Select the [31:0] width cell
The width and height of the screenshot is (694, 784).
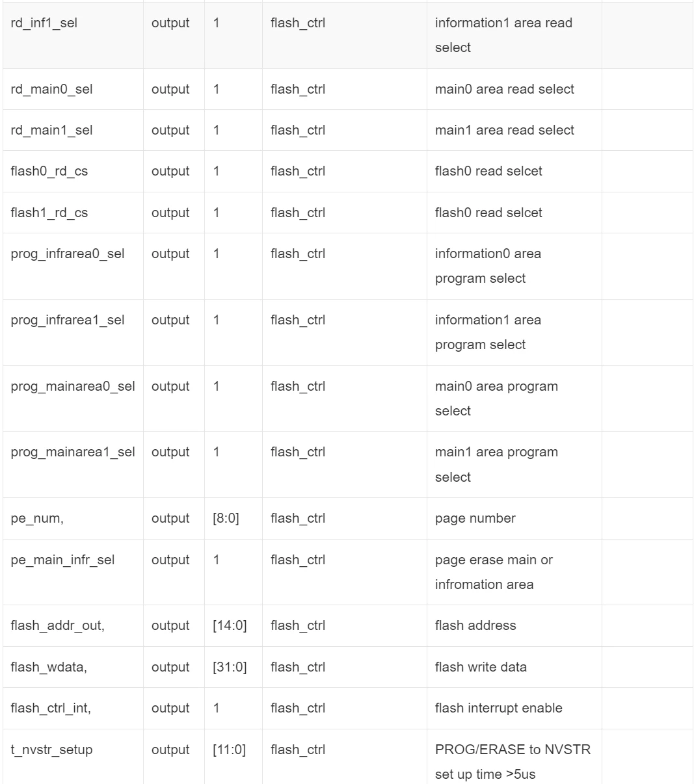[230, 667]
